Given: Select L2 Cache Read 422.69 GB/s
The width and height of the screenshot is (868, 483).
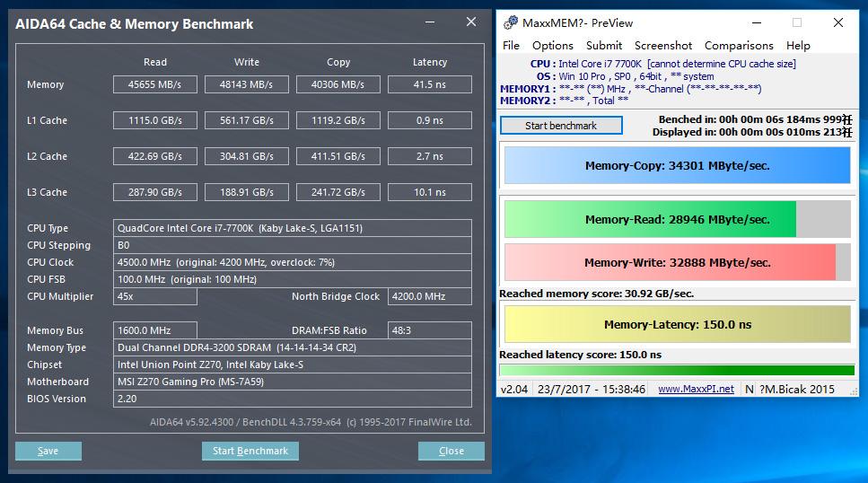Looking at the screenshot, I should [155, 156].
